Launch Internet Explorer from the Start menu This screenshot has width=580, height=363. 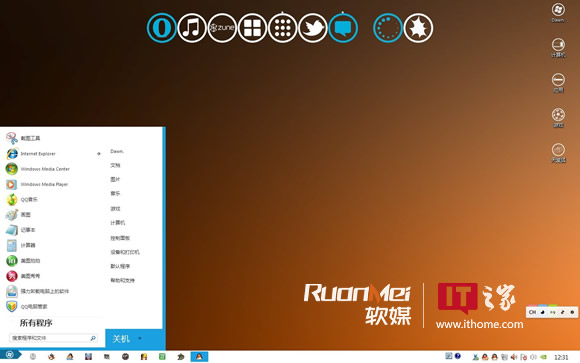(x=31, y=154)
